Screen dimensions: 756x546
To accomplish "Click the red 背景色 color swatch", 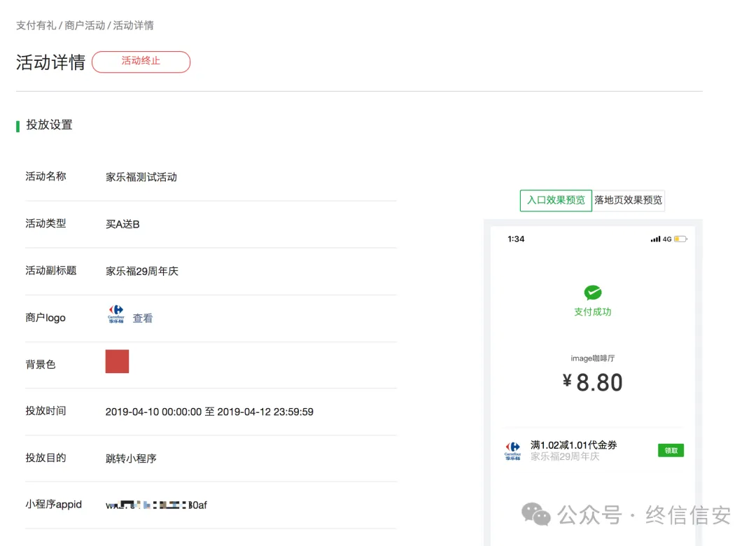I will click(x=117, y=361).
